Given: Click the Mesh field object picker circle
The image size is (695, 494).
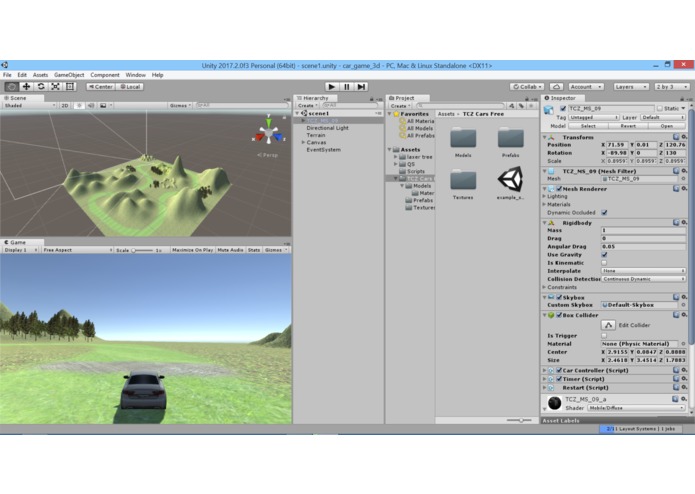Looking at the screenshot, I should (x=683, y=179).
